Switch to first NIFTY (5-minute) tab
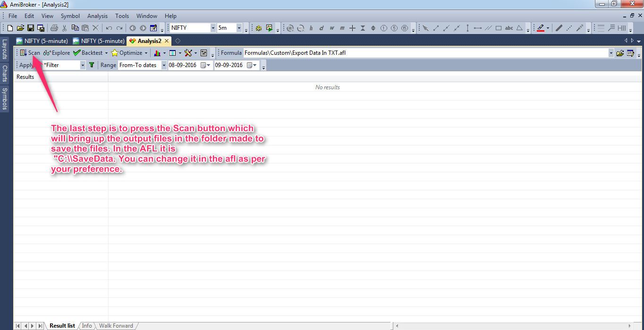 point(42,41)
